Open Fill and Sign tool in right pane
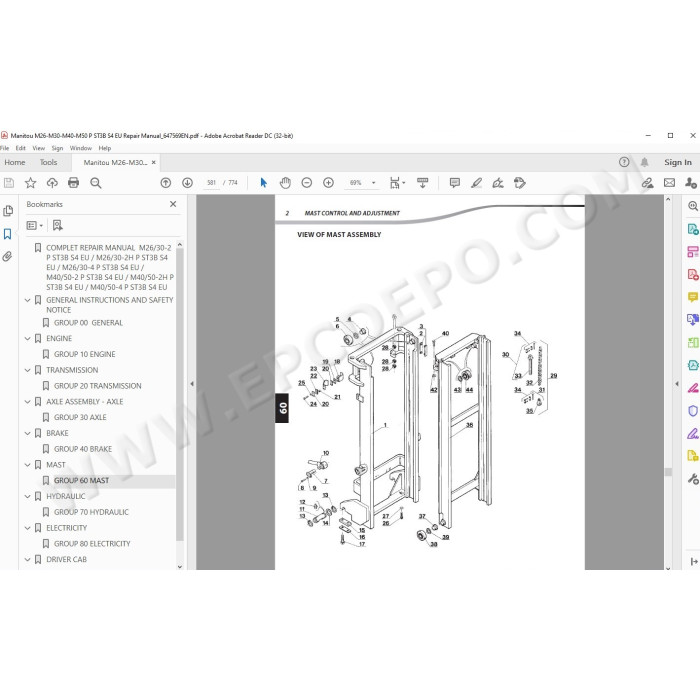 (x=692, y=433)
